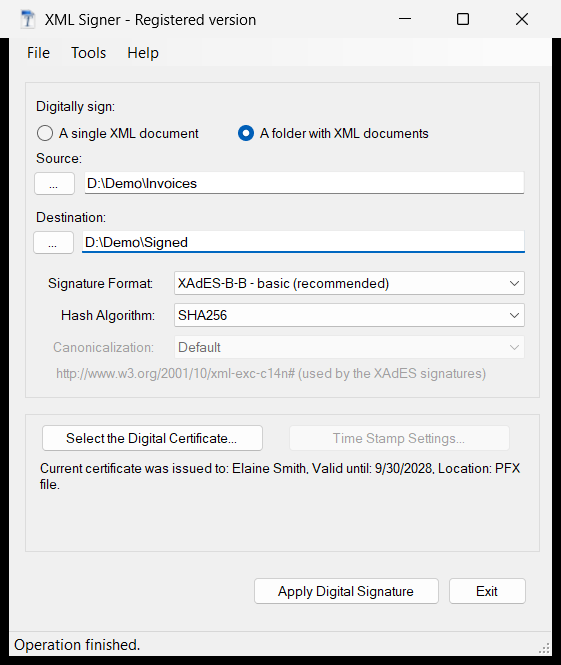Click the 'Canonicalization:' label
Viewport: 561px width, 665px height.
(x=103, y=348)
